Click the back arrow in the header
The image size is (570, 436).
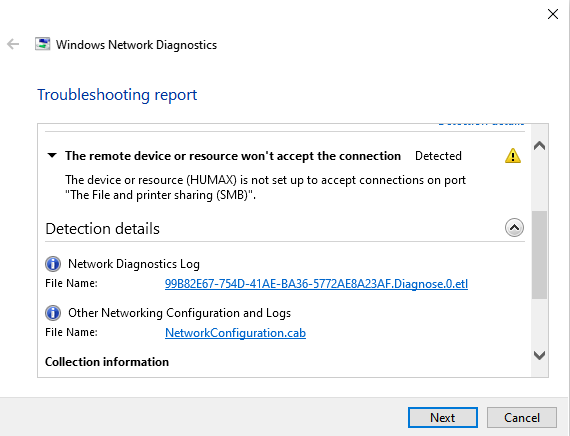tap(13, 44)
